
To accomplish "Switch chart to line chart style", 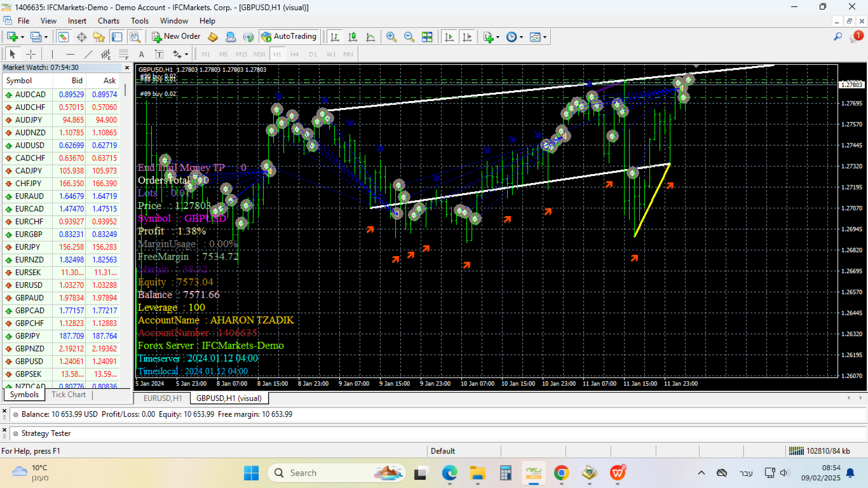I will point(370,37).
